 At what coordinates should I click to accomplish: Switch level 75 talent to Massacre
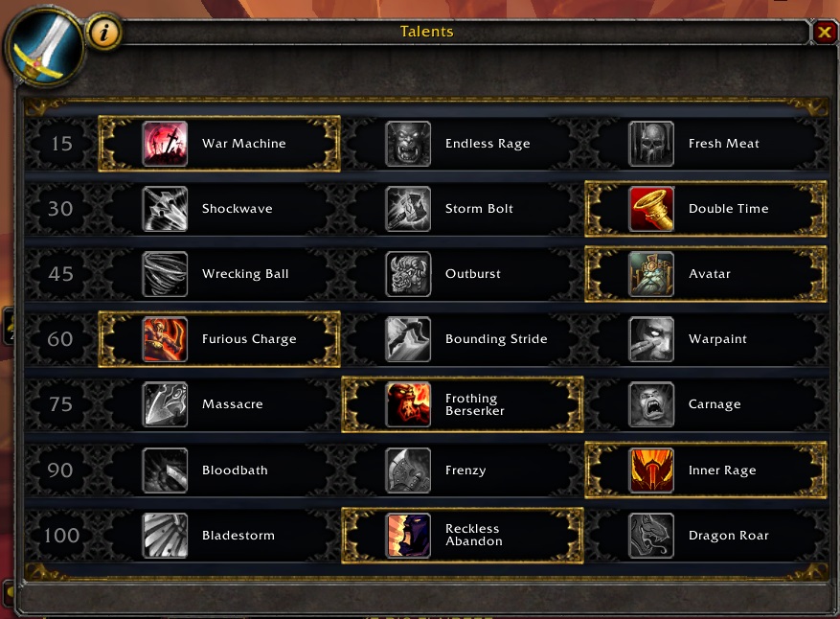point(219,404)
